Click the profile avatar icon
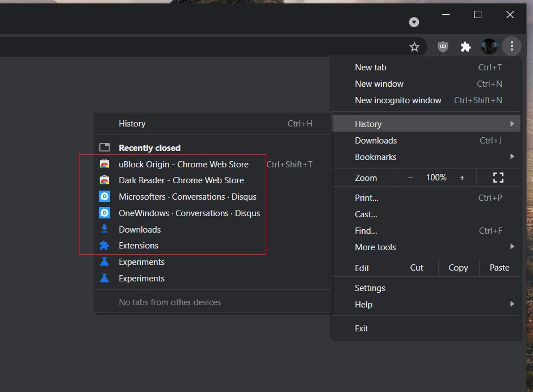533x392 pixels. click(489, 47)
